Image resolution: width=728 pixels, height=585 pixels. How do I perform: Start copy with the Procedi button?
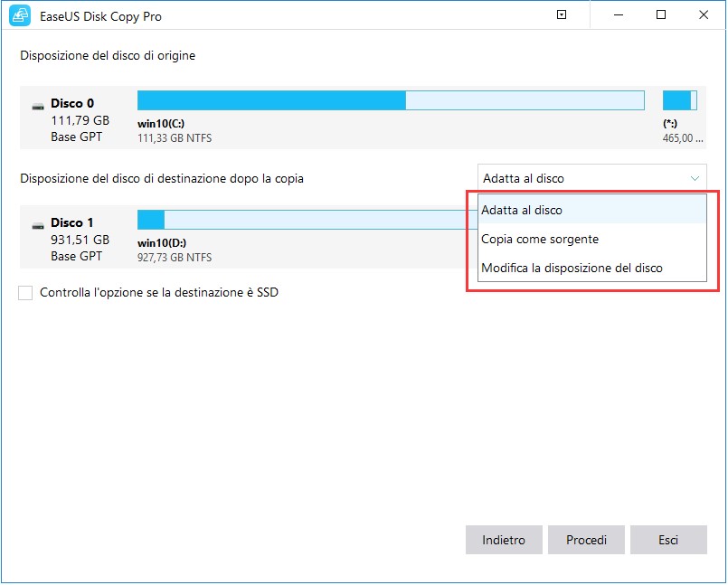click(586, 540)
